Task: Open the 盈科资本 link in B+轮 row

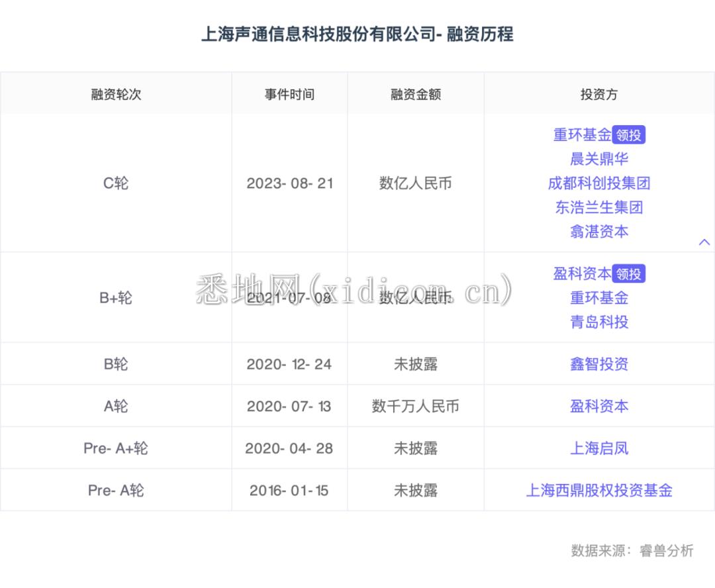Action: (581, 273)
